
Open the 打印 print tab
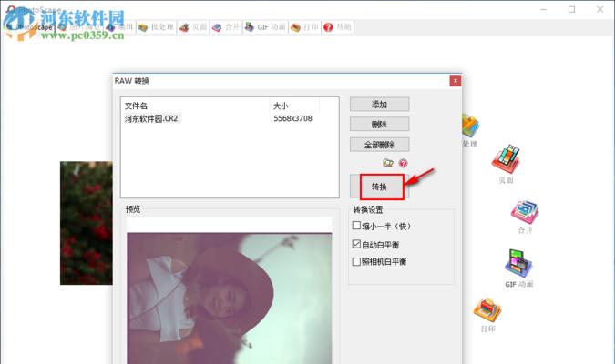point(304,27)
